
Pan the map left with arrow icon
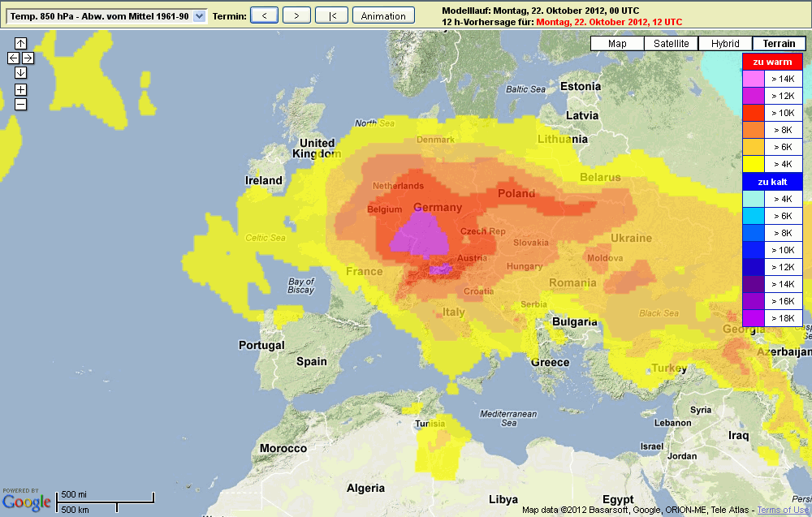[x=14, y=58]
